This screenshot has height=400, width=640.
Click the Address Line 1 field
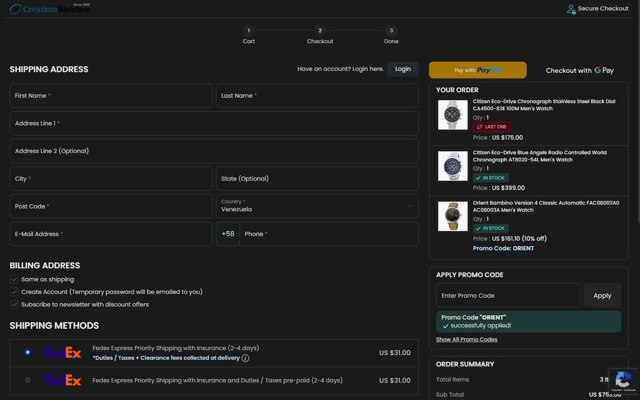214,123
